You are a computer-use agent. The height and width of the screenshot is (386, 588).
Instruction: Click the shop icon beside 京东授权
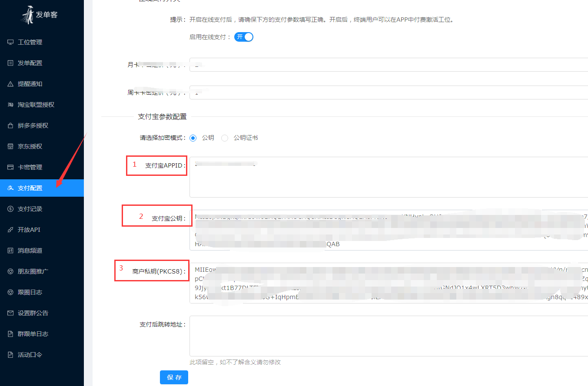10,146
